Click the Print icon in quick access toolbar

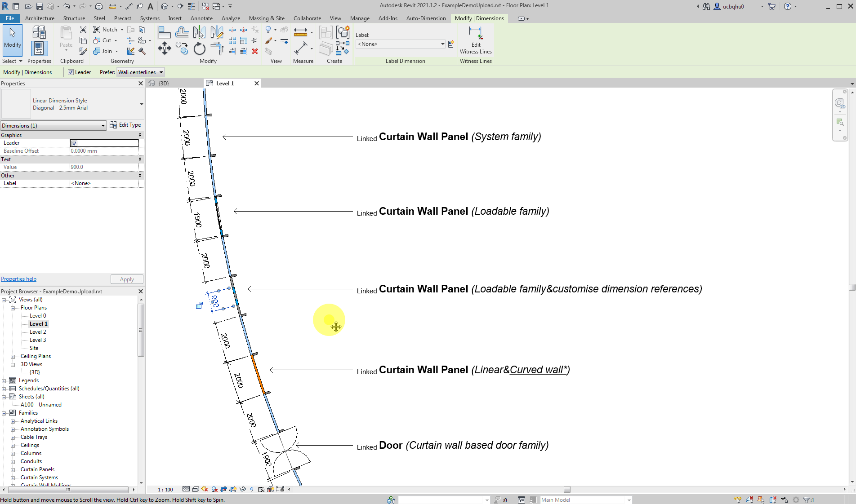coord(99,6)
